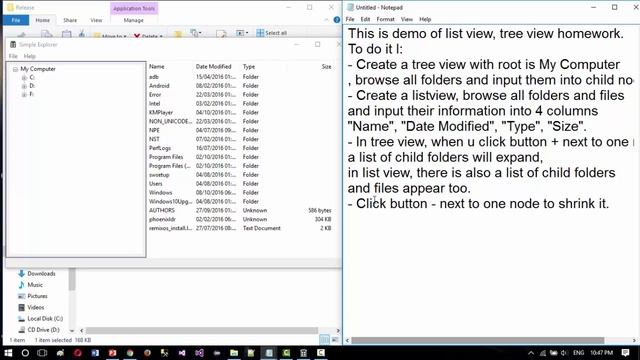Open PowerPoint from the taskbar
640x360 pixels.
point(113,353)
